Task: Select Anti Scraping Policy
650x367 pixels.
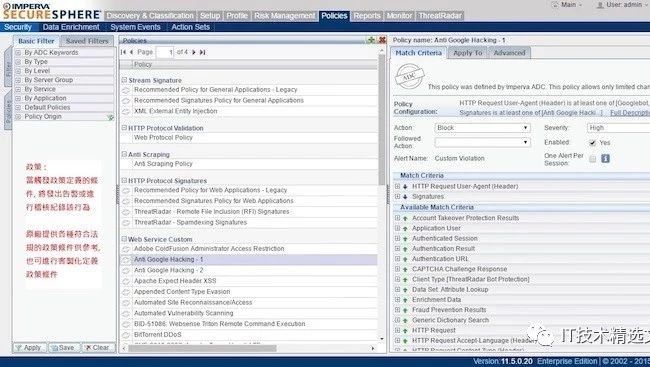Action: point(163,164)
